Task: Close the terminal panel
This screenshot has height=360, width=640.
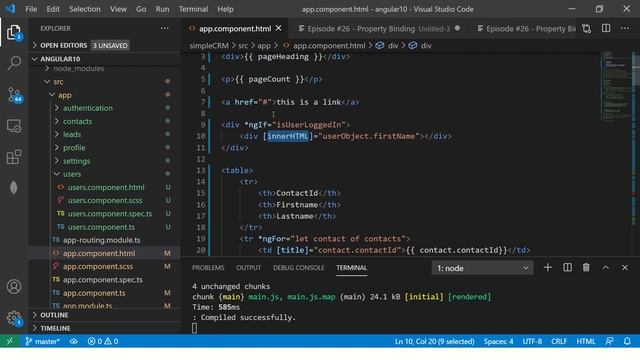Action: pyautogui.click(x=625, y=267)
